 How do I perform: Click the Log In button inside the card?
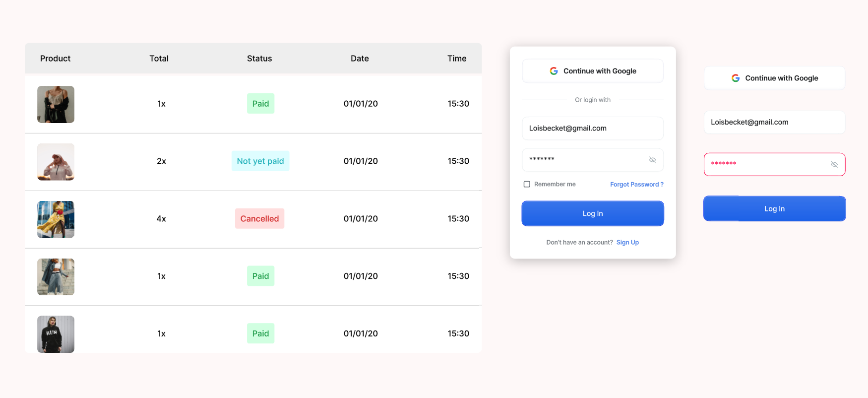593,213
